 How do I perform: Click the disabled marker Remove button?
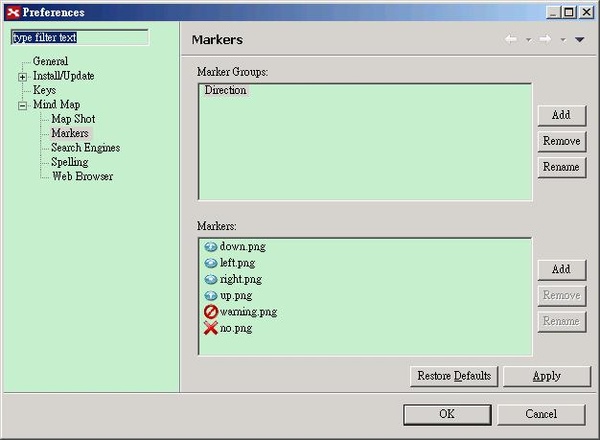tap(561, 295)
